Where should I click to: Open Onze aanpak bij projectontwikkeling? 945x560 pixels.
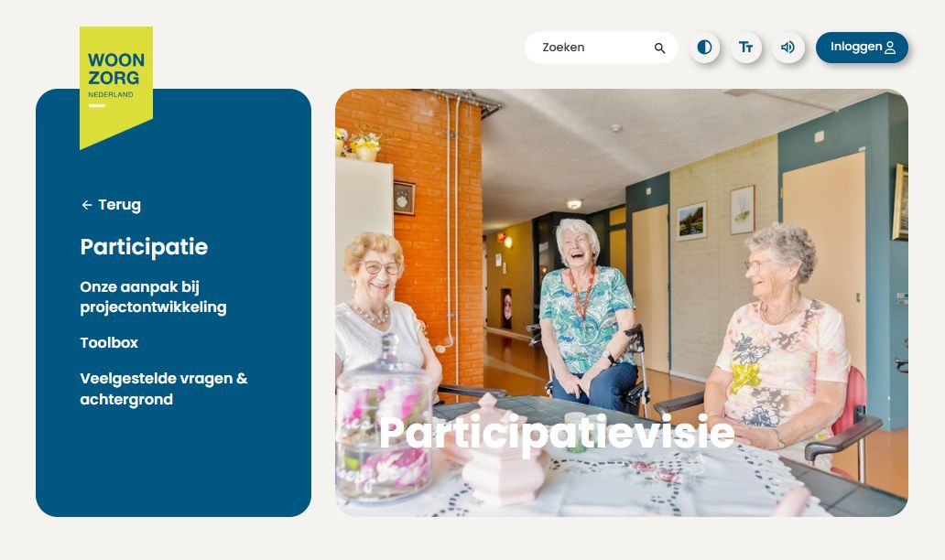pos(153,296)
